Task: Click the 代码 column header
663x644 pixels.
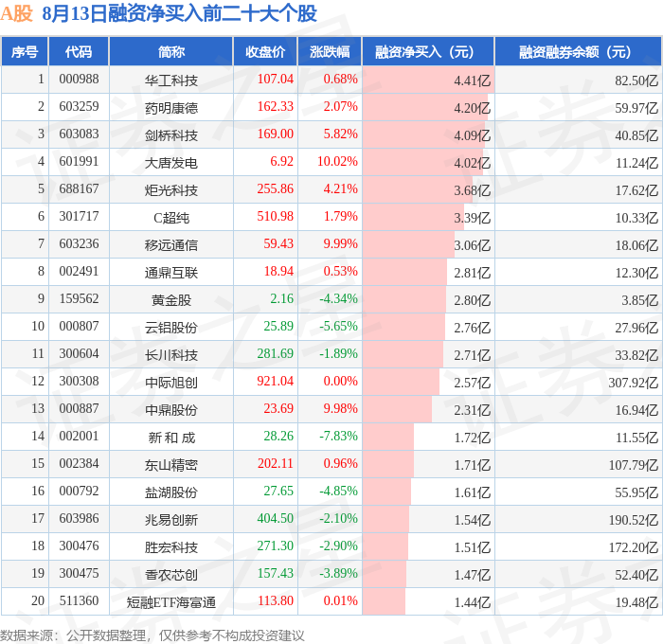Action: click(x=79, y=51)
